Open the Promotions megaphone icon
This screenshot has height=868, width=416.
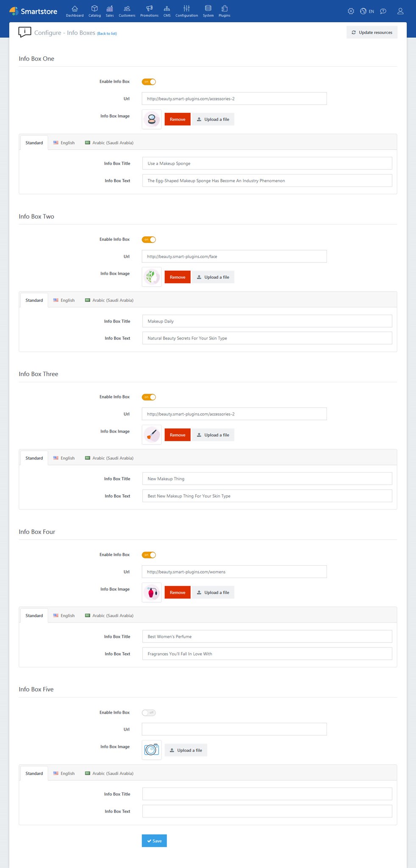point(149,9)
